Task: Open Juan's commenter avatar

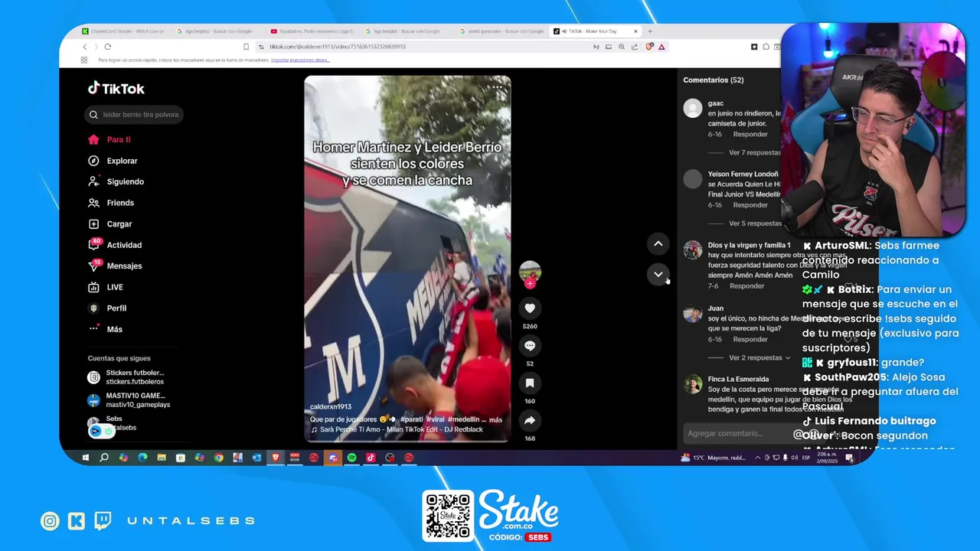Action: [x=692, y=314]
